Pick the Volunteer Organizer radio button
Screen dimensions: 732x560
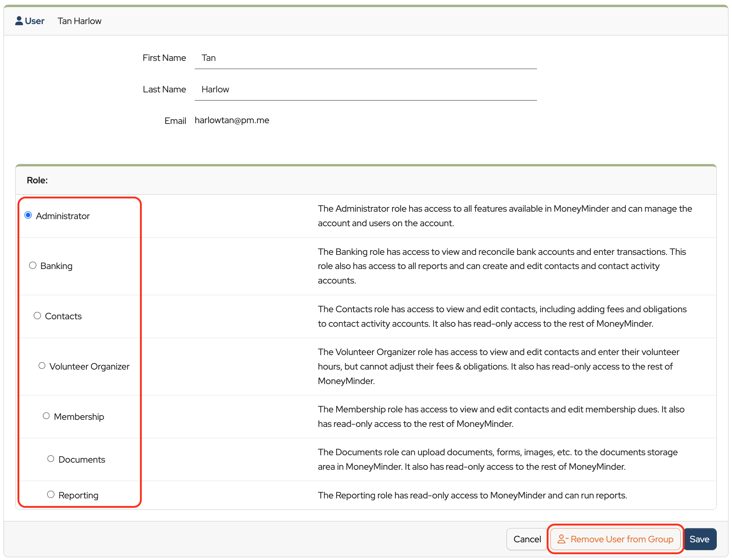click(42, 366)
